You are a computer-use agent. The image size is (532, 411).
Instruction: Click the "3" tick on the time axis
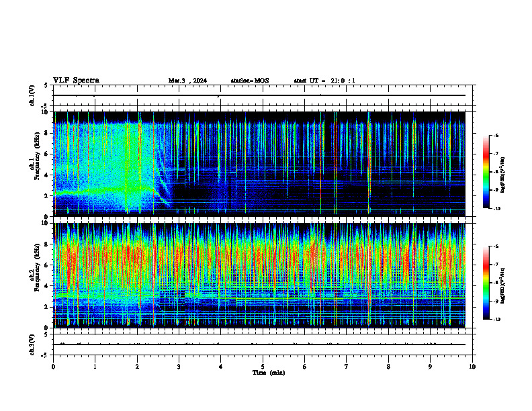(x=179, y=367)
